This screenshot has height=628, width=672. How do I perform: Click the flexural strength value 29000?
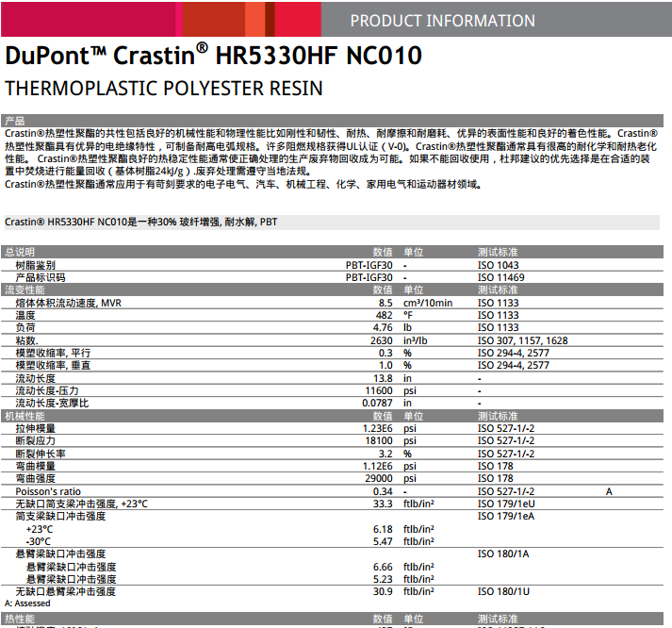pos(379,478)
